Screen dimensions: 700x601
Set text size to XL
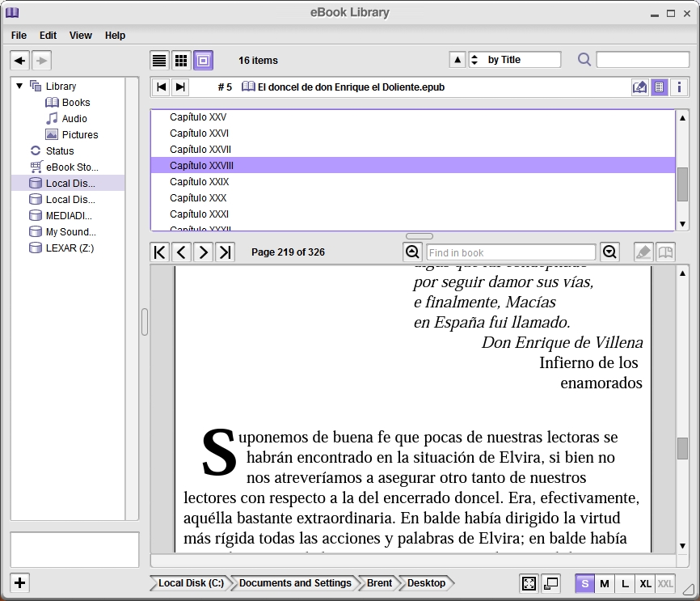(x=645, y=583)
